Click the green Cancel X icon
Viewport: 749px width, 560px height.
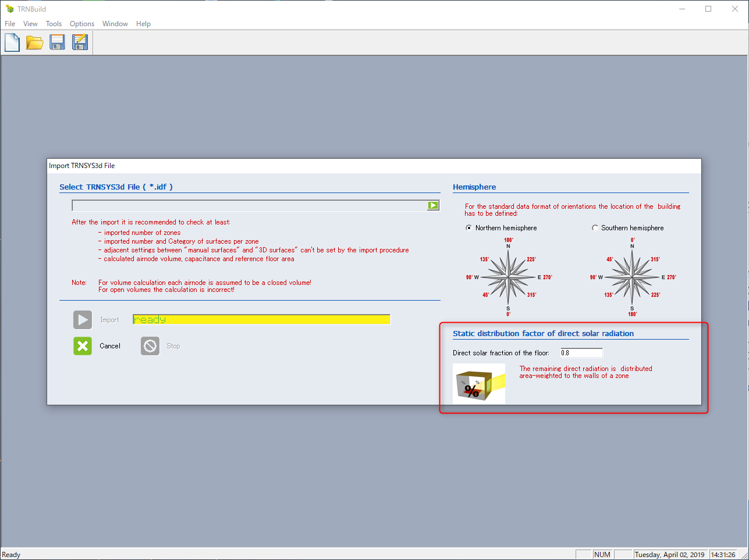click(x=83, y=346)
